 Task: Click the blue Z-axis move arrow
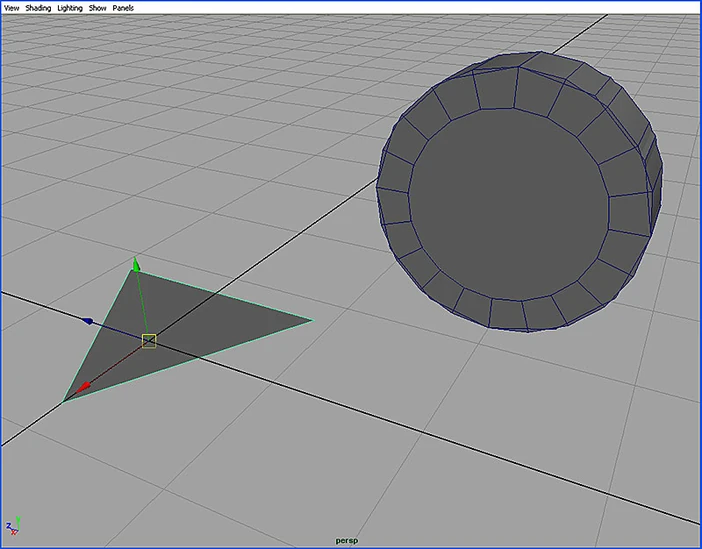pos(89,321)
